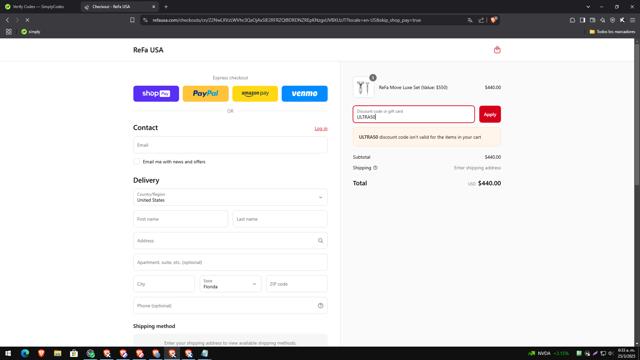The height and width of the screenshot is (360, 640).
Task: Click the ULTRA50 invalid discount code message
Action: pyautogui.click(x=427, y=137)
